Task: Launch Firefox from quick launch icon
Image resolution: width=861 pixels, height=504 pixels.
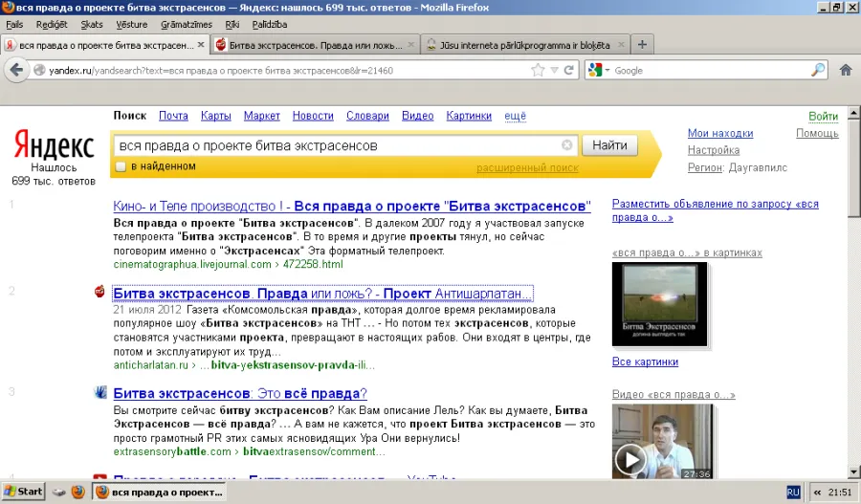Action: (x=78, y=492)
